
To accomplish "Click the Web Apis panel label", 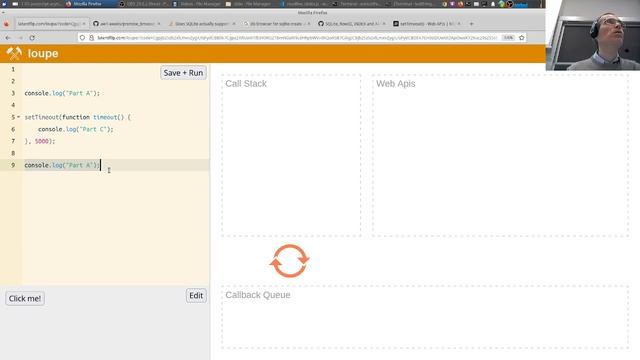I will [x=396, y=83].
